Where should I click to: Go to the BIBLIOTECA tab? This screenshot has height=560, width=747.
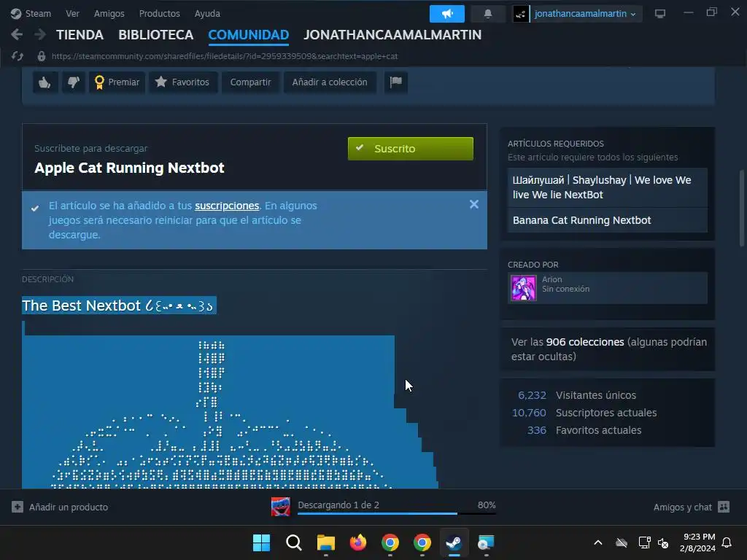pyautogui.click(x=156, y=35)
